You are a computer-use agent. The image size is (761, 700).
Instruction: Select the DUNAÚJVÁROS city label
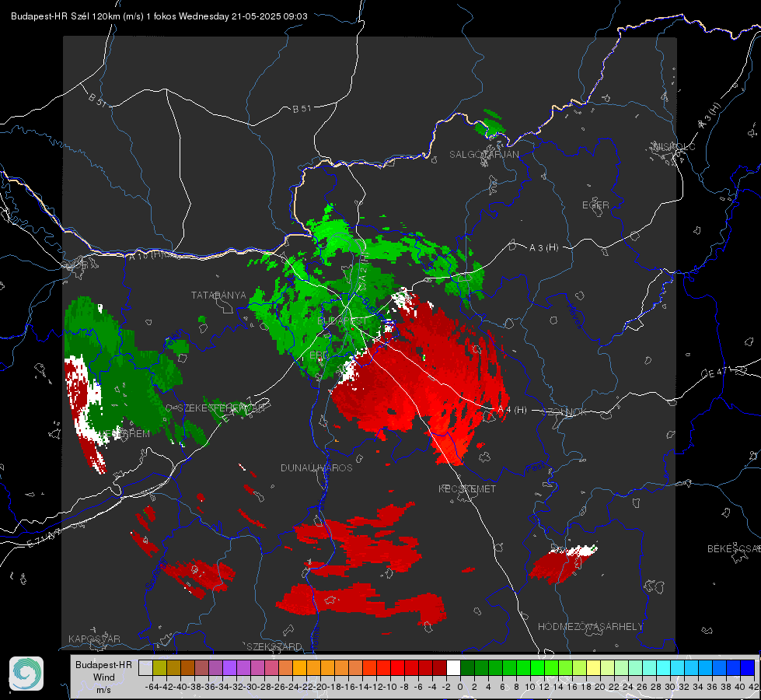click(x=316, y=467)
